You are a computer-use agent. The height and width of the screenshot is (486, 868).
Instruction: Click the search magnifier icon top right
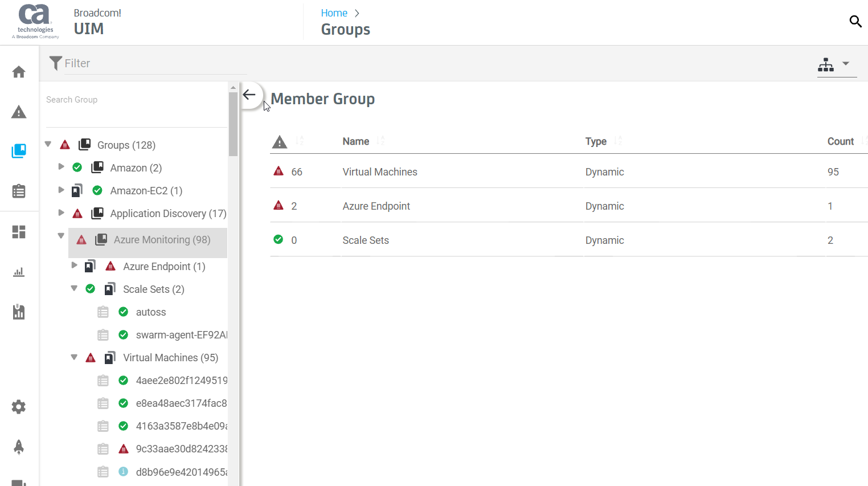855,21
